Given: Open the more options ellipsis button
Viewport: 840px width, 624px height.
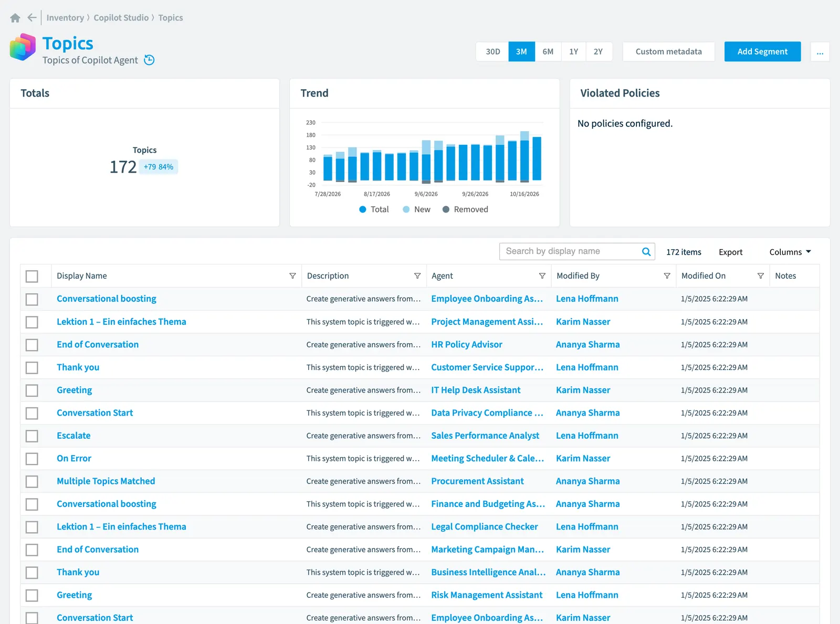Looking at the screenshot, I should [x=820, y=52].
